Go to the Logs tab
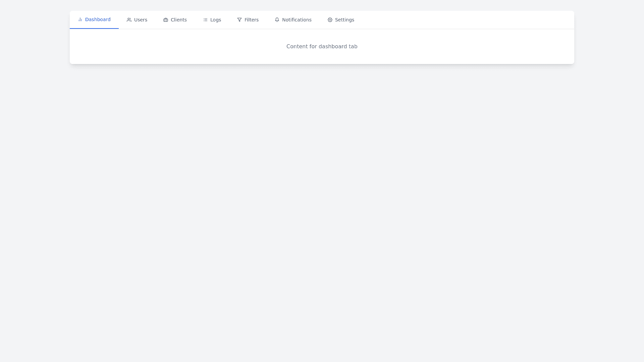This screenshot has height=362, width=644. click(x=215, y=20)
